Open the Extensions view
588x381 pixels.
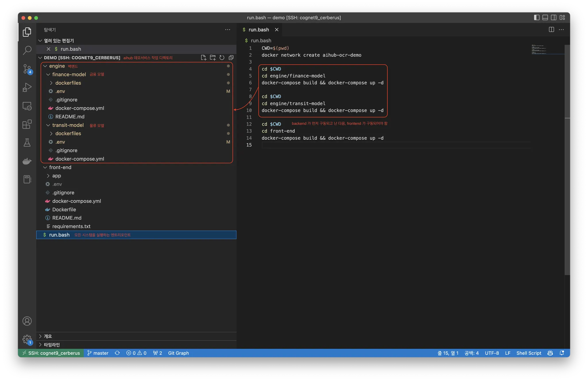[x=27, y=124]
